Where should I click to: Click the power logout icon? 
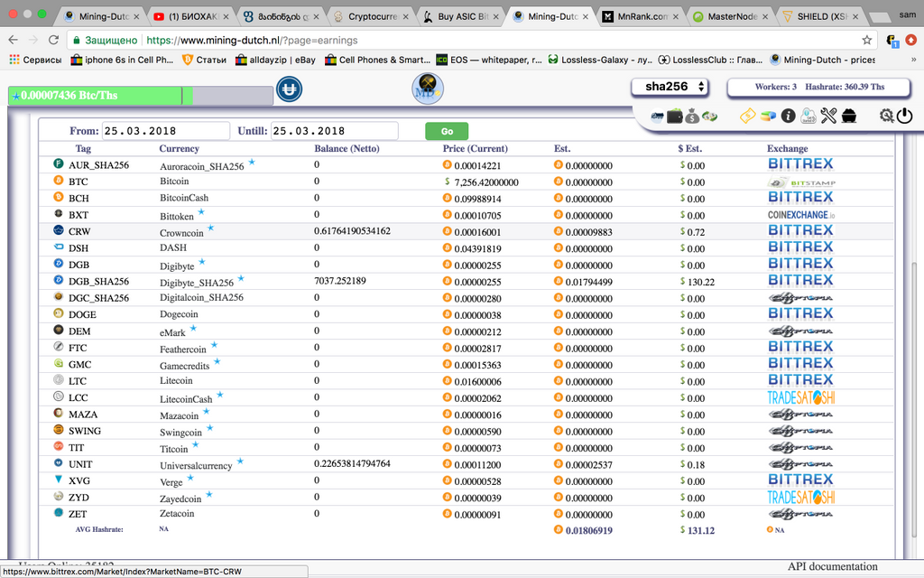point(904,116)
